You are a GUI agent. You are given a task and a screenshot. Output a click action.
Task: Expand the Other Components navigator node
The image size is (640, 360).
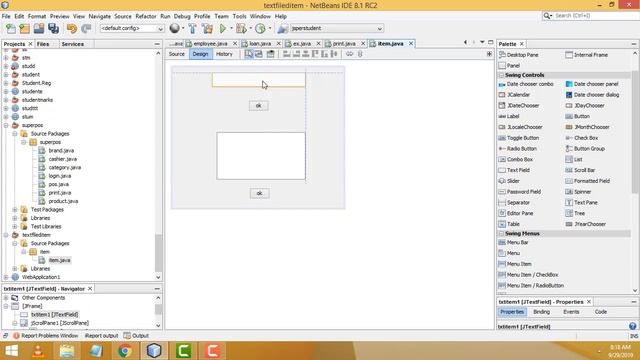point(6,298)
